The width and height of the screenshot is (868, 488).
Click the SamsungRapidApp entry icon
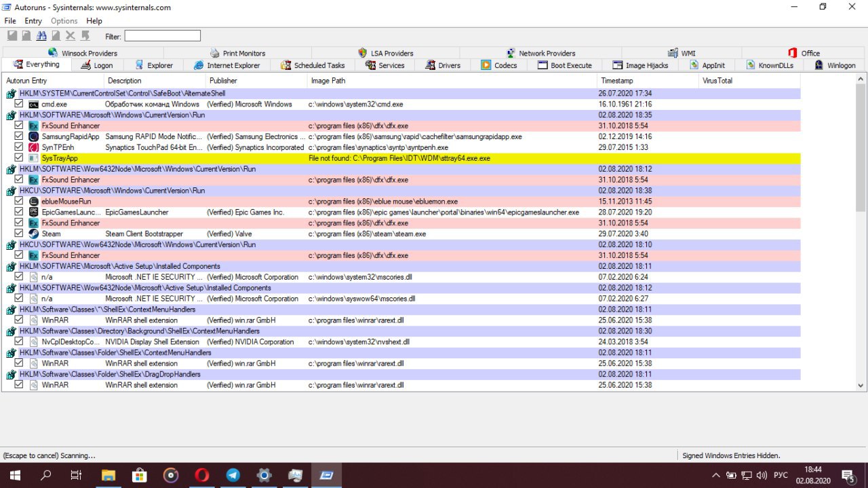click(34, 136)
